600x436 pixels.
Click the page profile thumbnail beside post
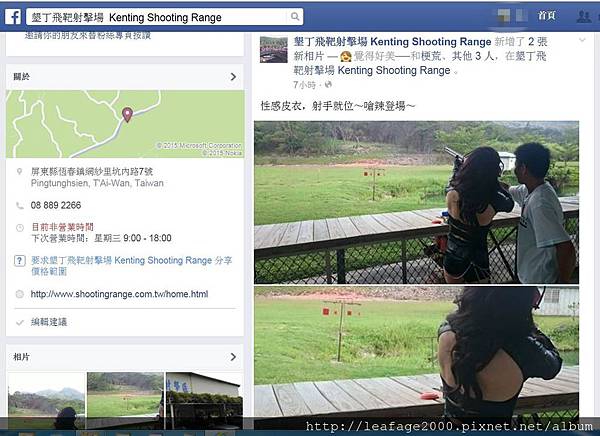[274, 49]
